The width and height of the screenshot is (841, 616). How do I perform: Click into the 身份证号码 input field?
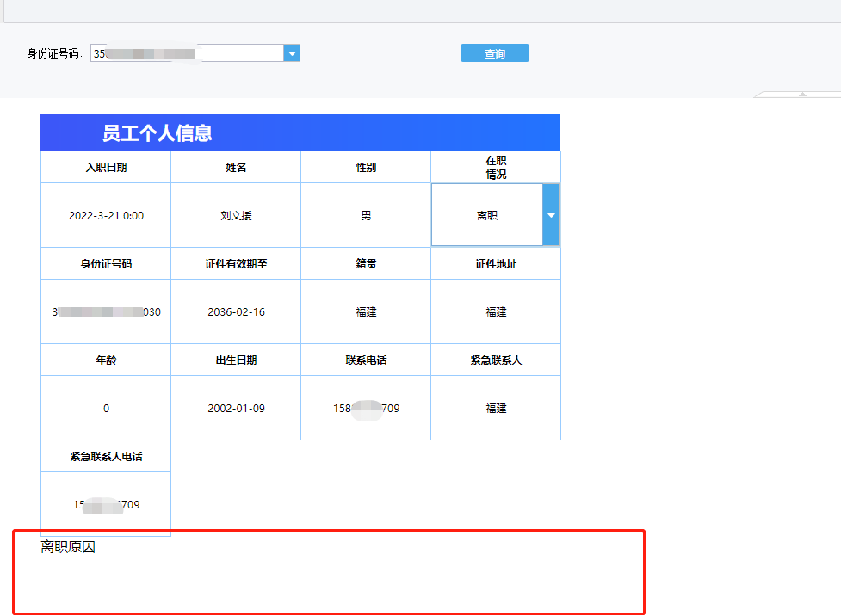click(187, 53)
